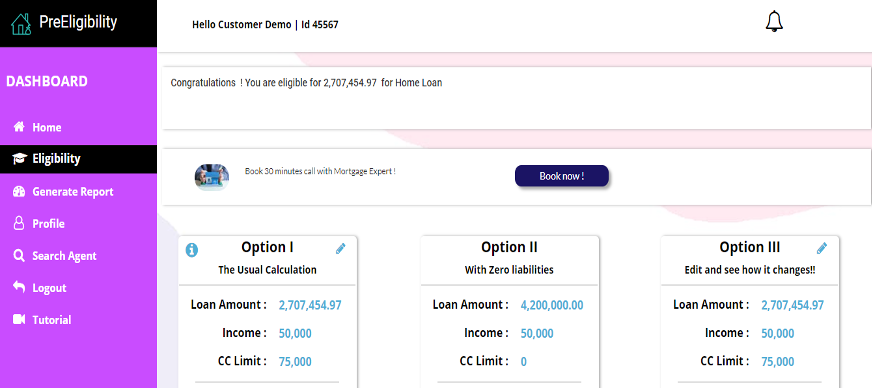Image resolution: width=872 pixels, height=388 pixels.
Task: Click the Home icon in sidebar
Action: pos(19,127)
